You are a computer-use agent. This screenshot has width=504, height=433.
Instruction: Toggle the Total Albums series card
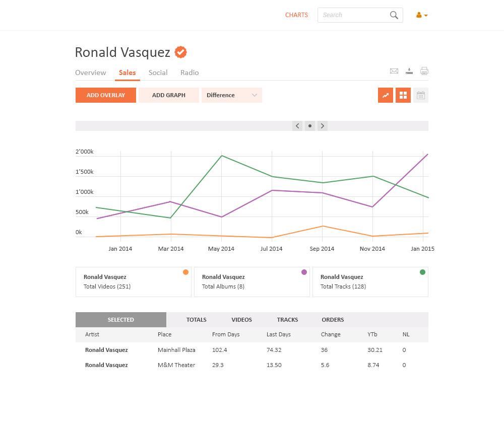252,282
